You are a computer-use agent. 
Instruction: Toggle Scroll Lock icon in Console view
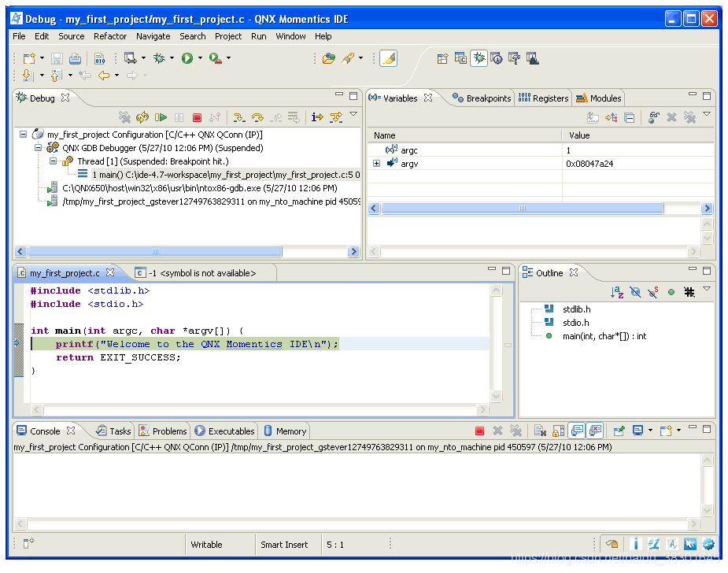pyautogui.click(x=558, y=431)
